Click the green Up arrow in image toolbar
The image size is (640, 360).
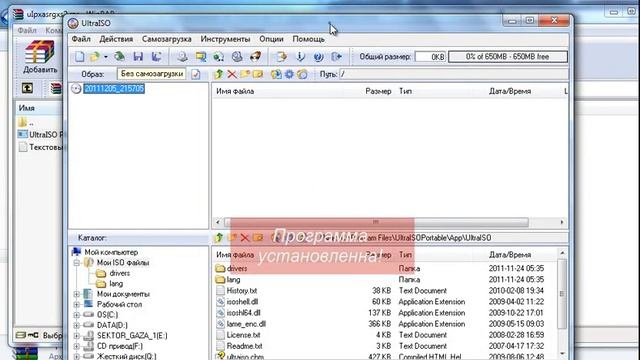(x=218, y=74)
